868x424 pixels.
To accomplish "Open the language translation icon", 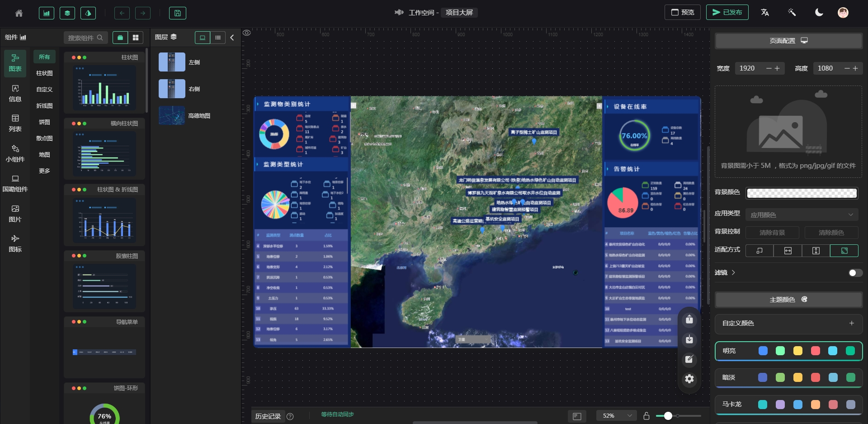I will point(764,13).
